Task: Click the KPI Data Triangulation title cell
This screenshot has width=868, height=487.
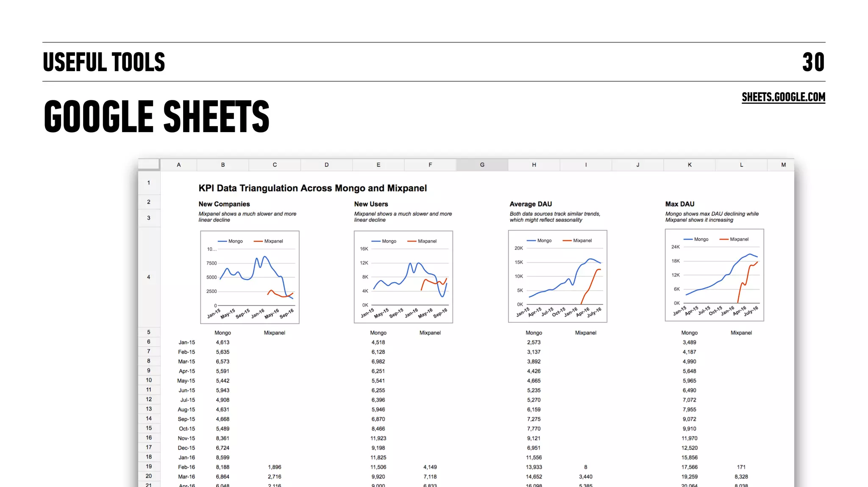Action: [x=313, y=188]
